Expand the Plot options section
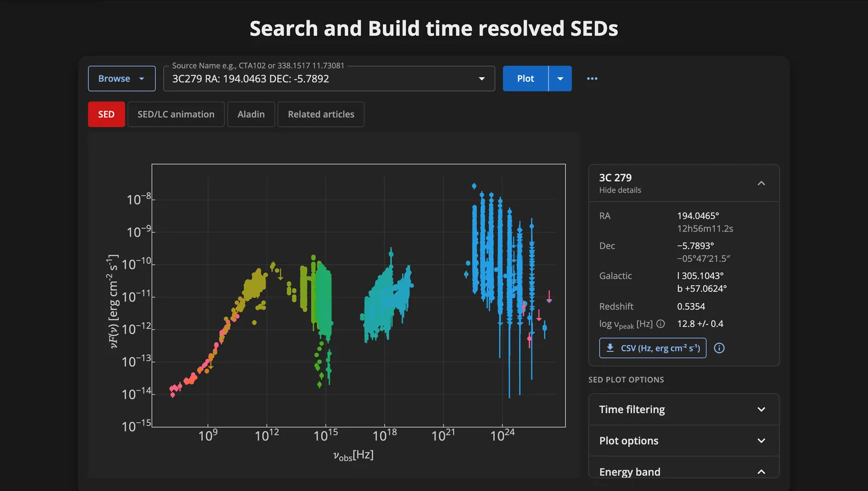The height and width of the screenshot is (491, 868). click(x=684, y=441)
